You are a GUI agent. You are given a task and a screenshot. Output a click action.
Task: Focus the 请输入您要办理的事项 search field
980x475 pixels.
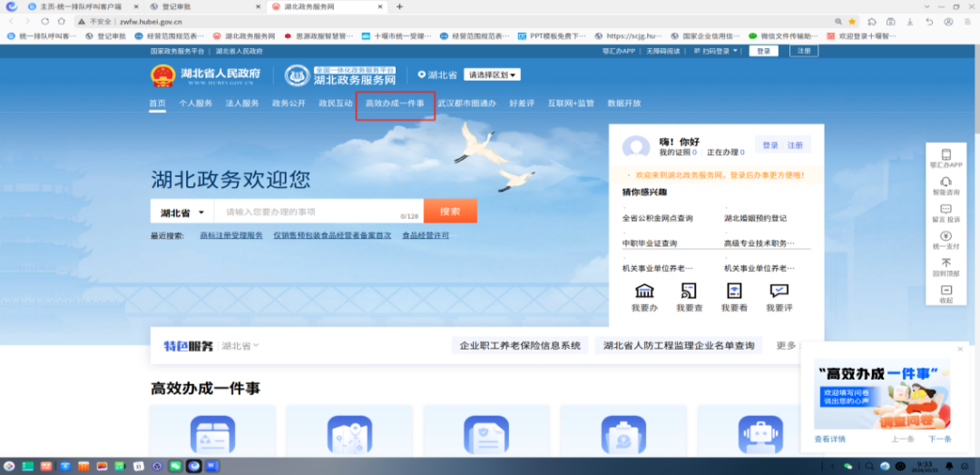tap(318, 212)
